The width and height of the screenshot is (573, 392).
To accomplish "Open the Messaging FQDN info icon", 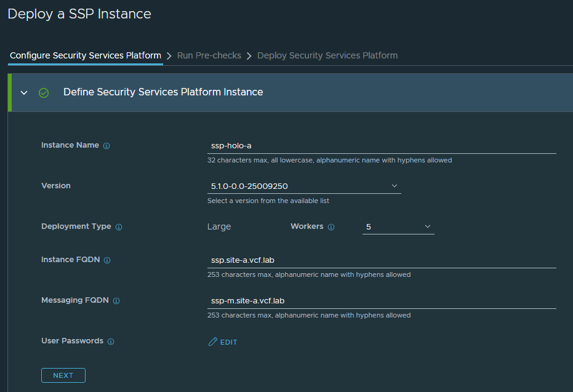I will pos(116,301).
